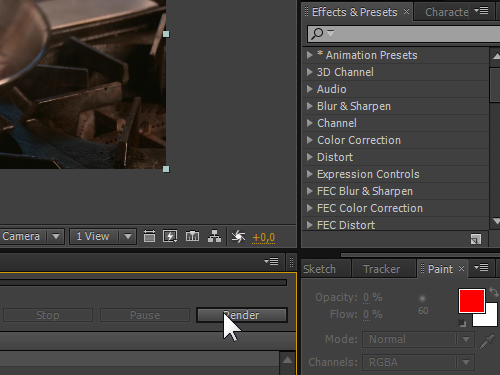The image size is (500, 375).
Task: Select the Paint eyedropper icon
Action: pyautogui.click(x=487, y=341)
